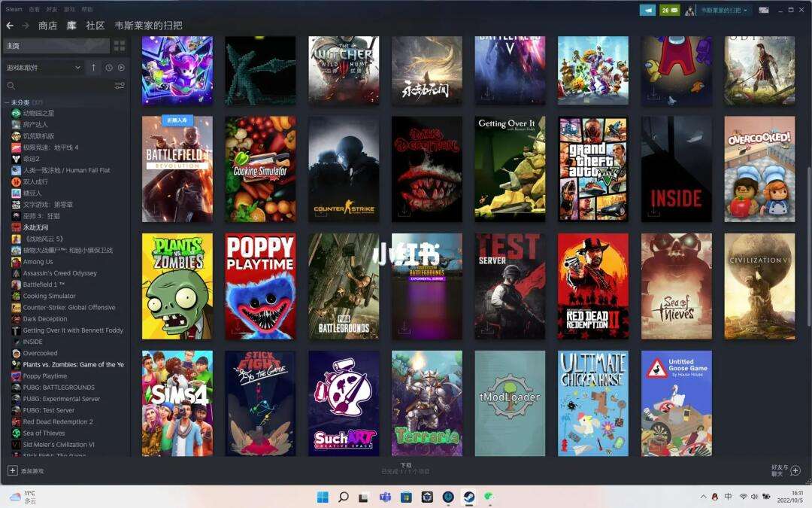Click the library search field
812x508 pixels.
57,86
